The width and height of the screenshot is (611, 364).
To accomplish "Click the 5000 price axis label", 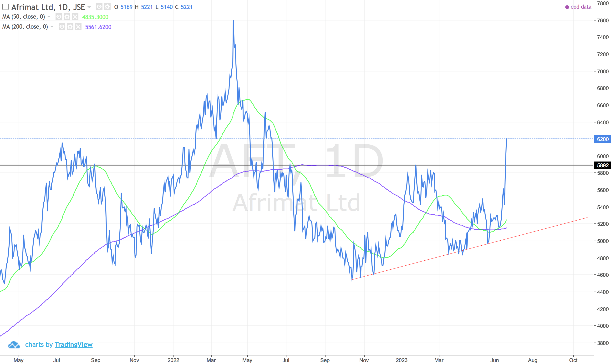I will pyautogui.click(x=603, y=241).
